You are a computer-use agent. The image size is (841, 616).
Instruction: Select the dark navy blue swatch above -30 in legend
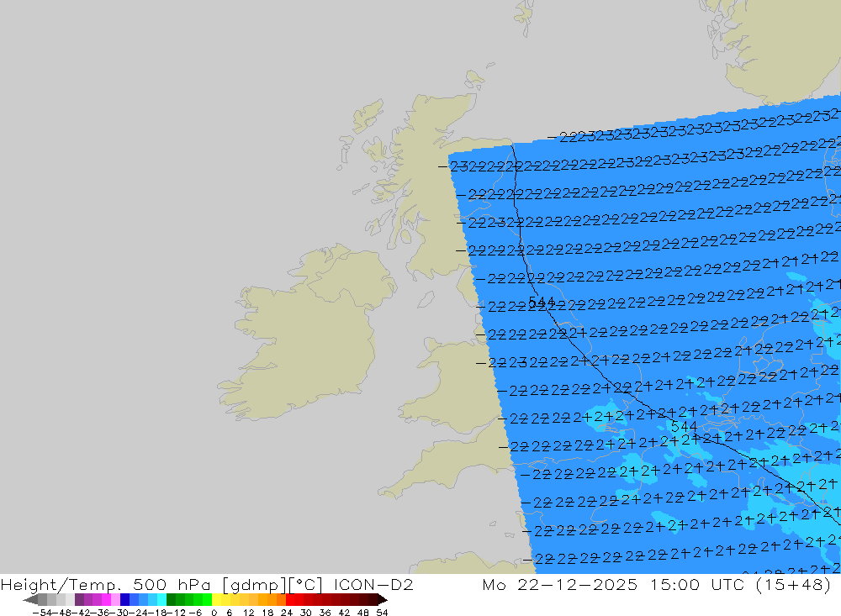pyautogui.click(x=125, y=599)
